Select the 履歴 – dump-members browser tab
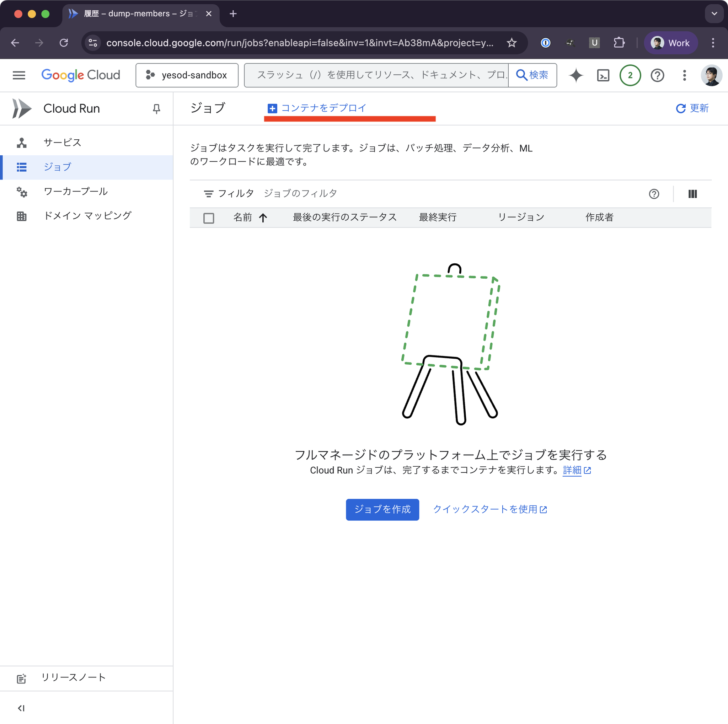 click(x=141, y=14)
